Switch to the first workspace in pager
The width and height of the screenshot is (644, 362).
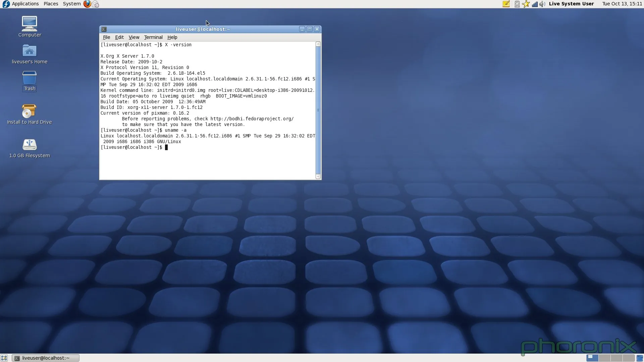point(592,358)
